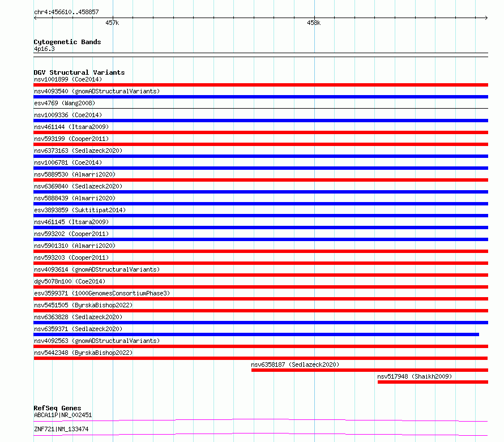
Task: Click the 457k ruler tick label
Action: [x=112, y=23]
